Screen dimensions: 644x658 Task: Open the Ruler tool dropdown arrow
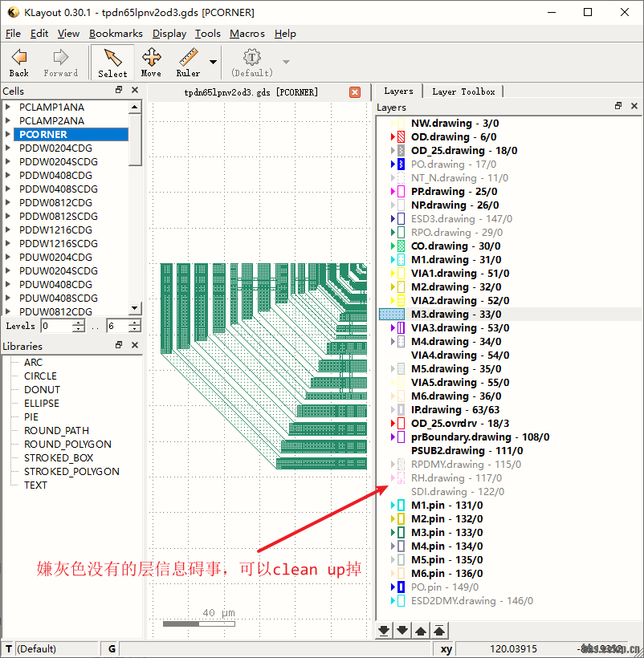point(213,62)
